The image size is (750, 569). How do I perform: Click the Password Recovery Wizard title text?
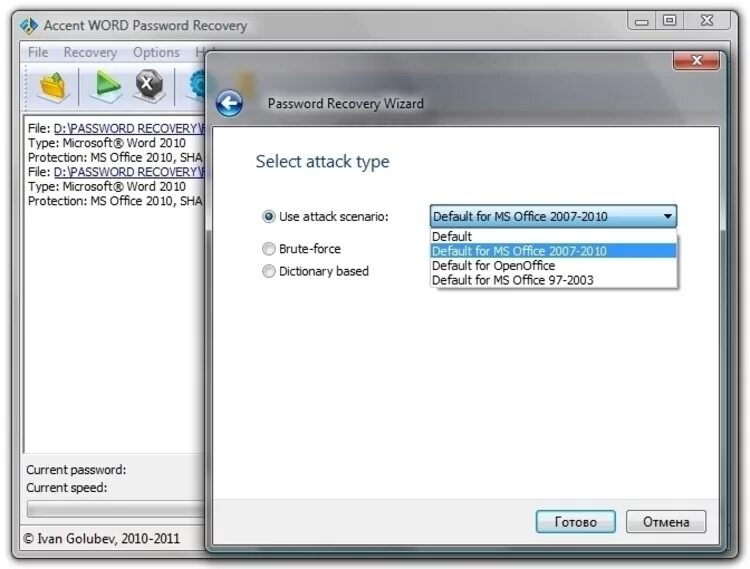tap(345, 103)
